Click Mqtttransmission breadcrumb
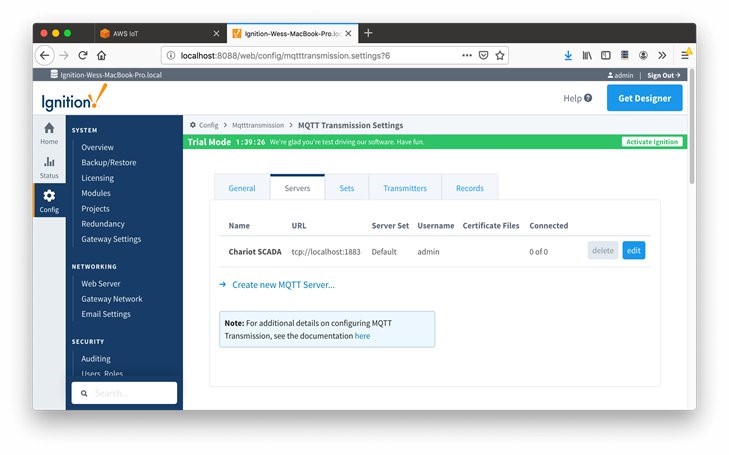Viewport: 729px width, 455px height. 258,125
